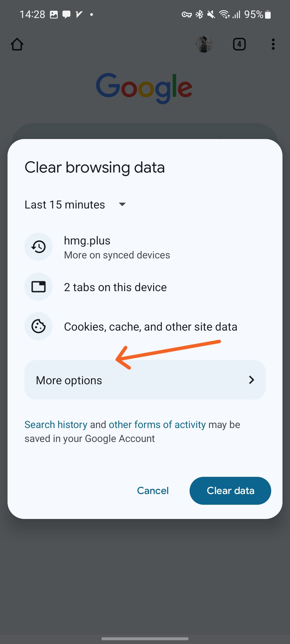Tap the cookie icon in the dialog
The image size is (290, 644).
pyautogui.click(x=38, y=326)
